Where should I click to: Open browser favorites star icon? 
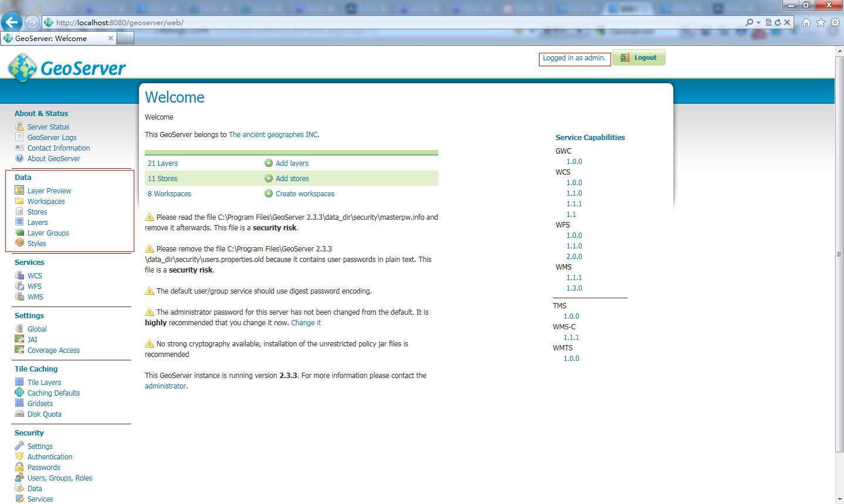coord(821,22)
